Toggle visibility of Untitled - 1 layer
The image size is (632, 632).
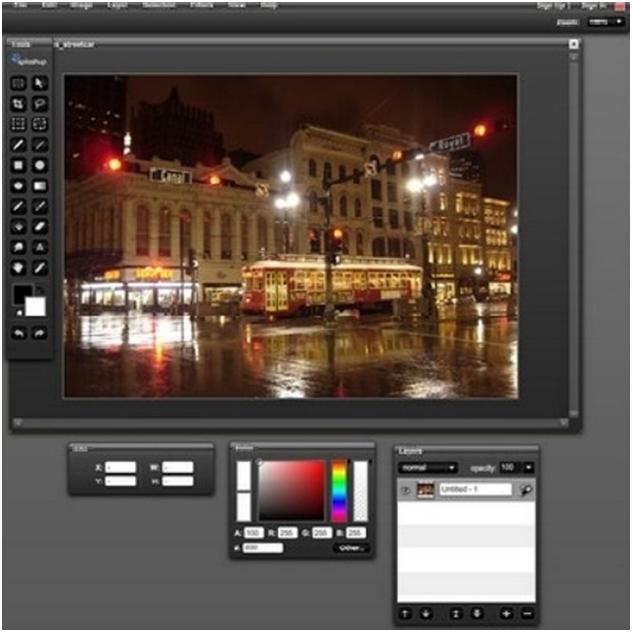(405, 490)
